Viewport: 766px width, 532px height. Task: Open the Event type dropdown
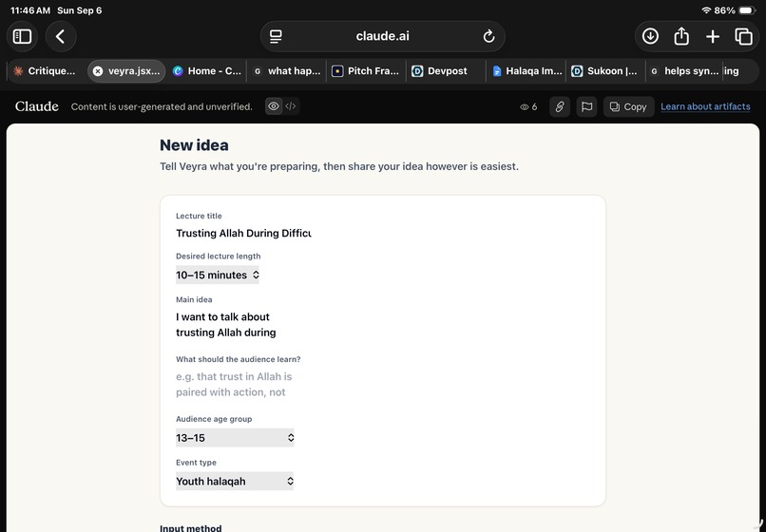click(x=235, y=482)
